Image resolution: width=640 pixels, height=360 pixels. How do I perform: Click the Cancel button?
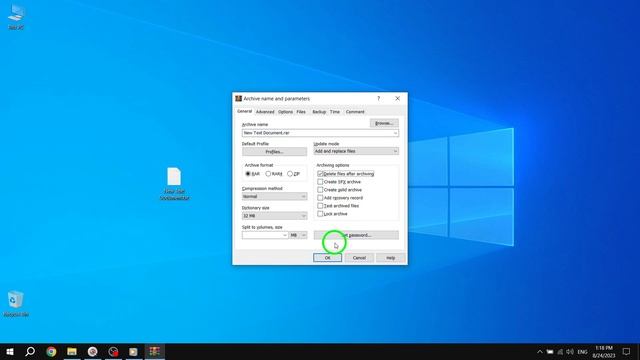tap(359, 258)
